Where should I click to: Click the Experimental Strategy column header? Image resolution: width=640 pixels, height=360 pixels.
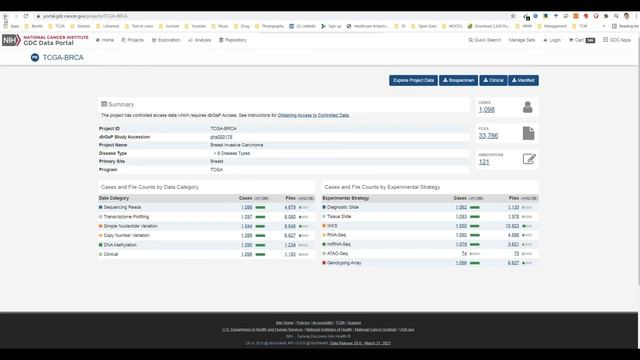pos(346,198)
